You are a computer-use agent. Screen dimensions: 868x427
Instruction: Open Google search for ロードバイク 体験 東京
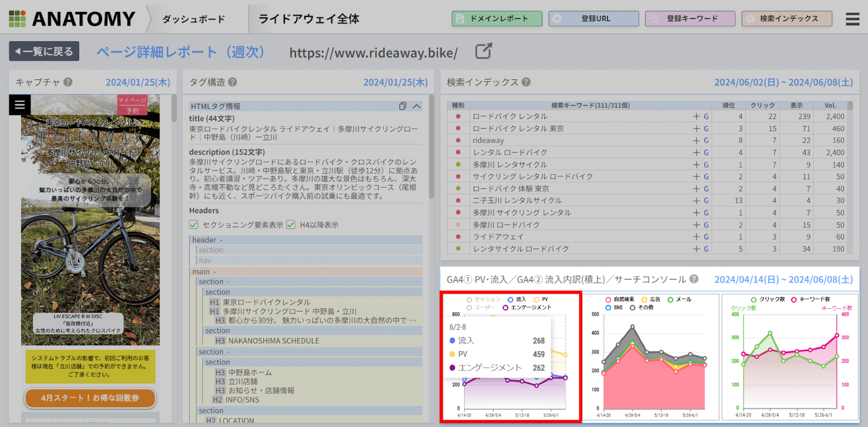[706, 188]
